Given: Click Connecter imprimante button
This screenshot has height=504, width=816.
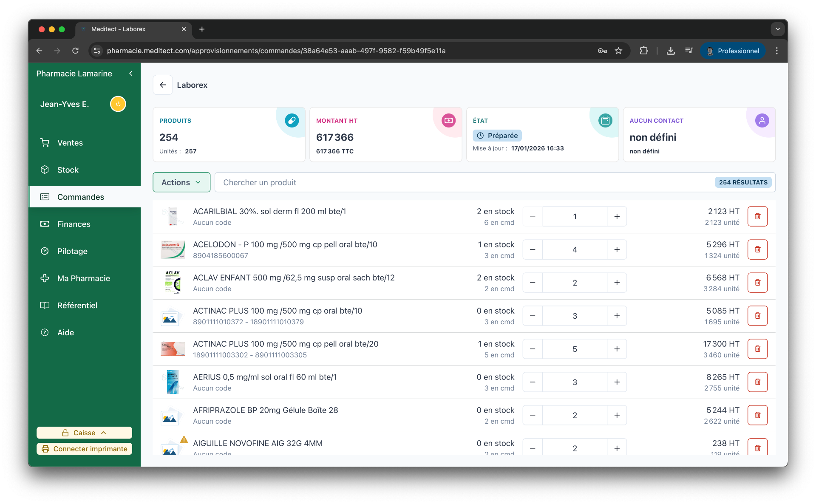Looking at the screenshot, I should (x=84, y=449).
